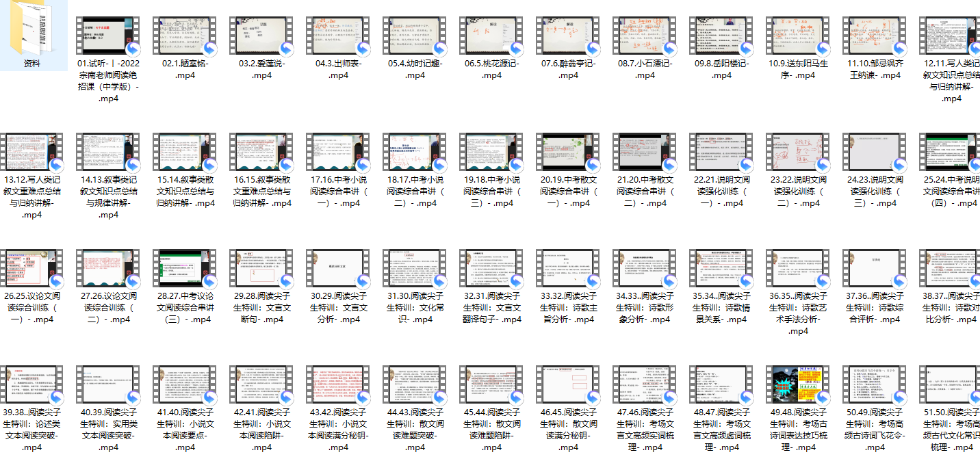Click the 09.8.岳阳楼记 video file icon
The image size is (980, 472).
722,36
